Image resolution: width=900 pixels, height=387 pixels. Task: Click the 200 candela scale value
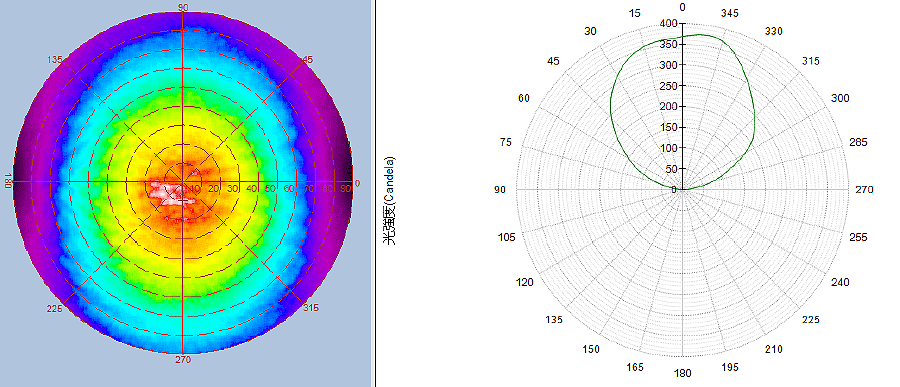point(669,106)
